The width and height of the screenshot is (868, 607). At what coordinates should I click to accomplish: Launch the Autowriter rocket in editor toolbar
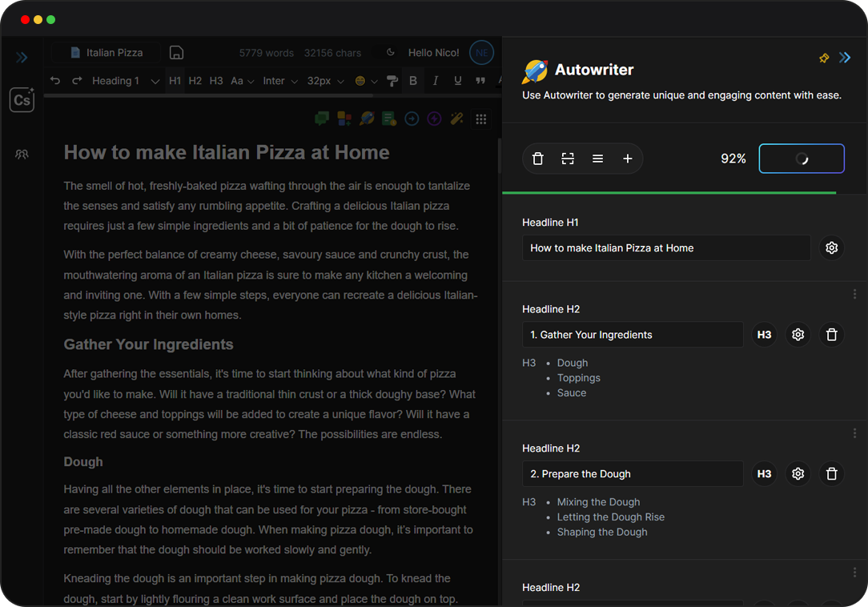367,119
